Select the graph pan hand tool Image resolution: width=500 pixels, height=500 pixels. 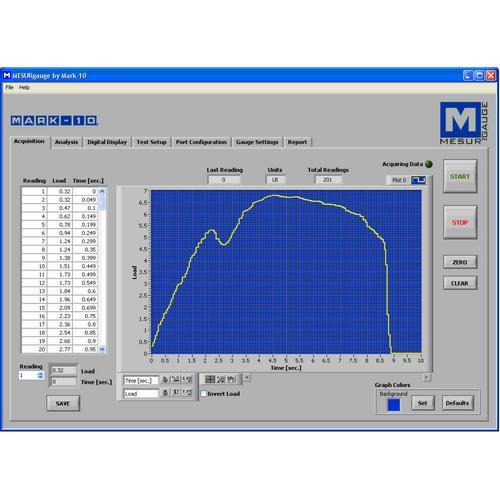(231, 379)
